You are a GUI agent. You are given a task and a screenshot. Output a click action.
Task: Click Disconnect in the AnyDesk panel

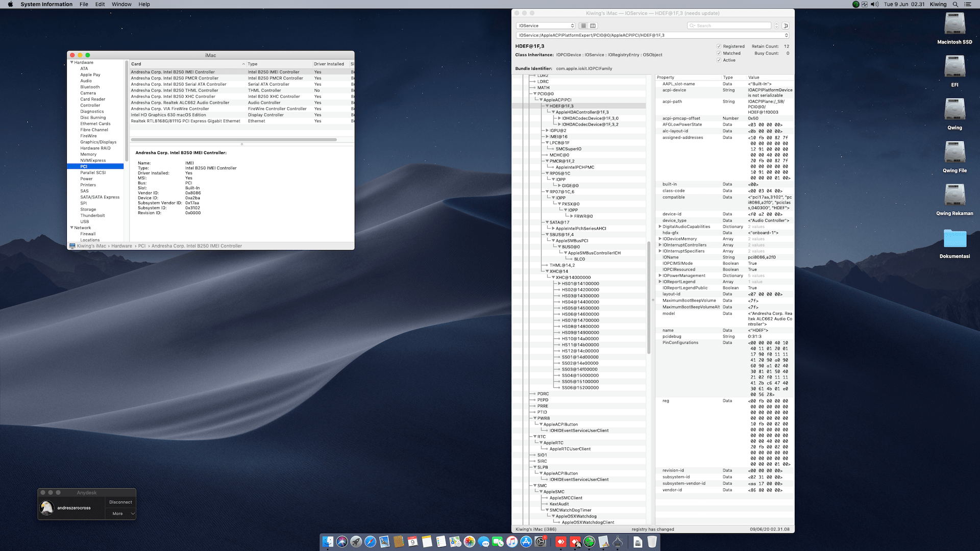coord(120,502)
